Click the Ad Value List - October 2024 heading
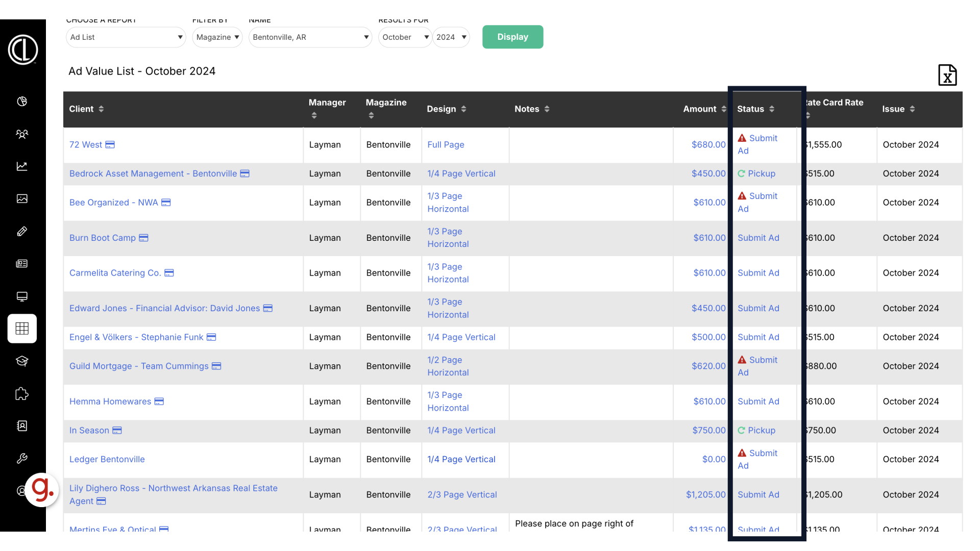Screen dimensions: 980x551 click(x=142, y=71)
